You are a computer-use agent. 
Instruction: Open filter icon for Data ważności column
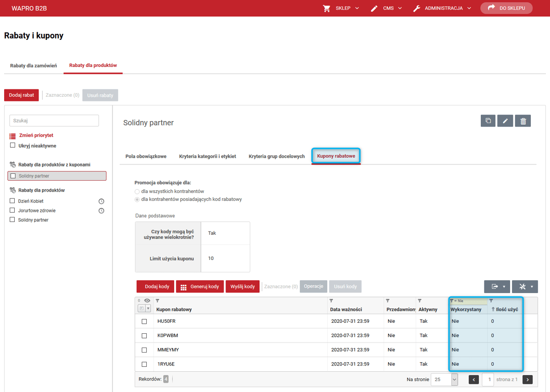[331, 301]
